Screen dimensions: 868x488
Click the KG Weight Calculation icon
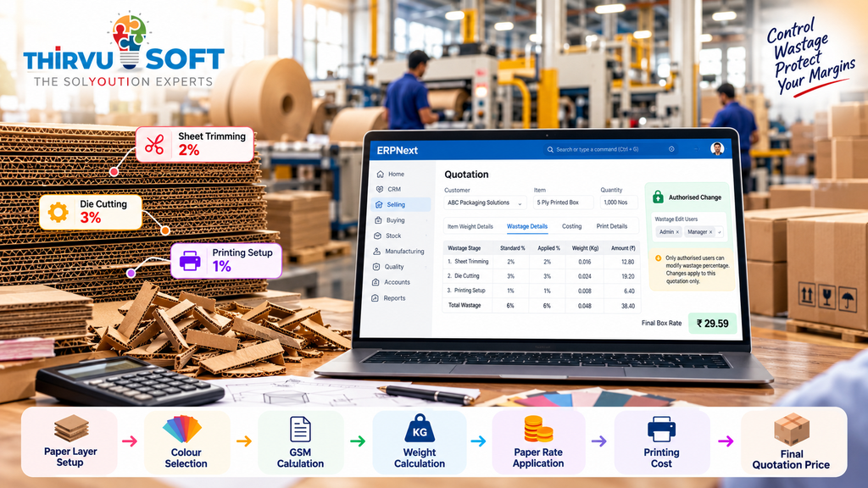tap(420, 430)
